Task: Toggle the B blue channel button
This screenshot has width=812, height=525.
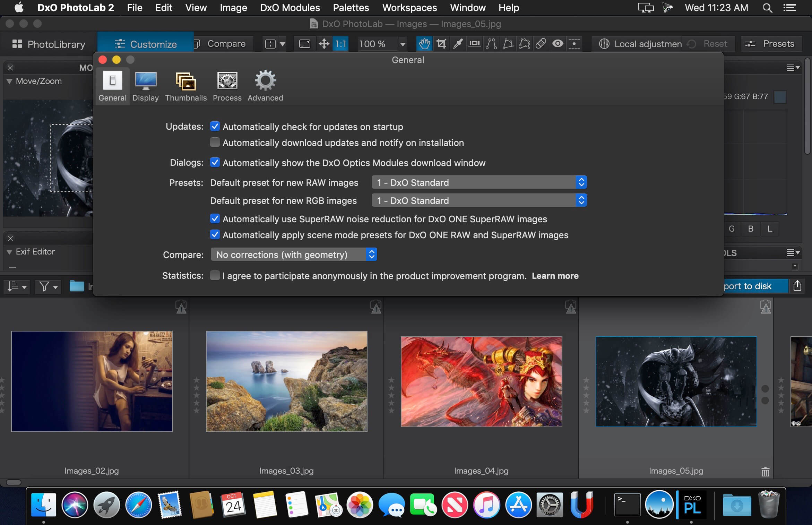Action: (x=751, y=229)
